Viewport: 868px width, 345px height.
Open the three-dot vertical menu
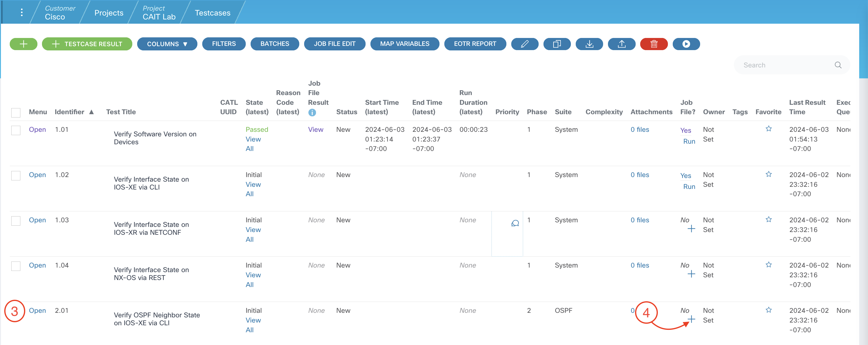coord(22,12)
